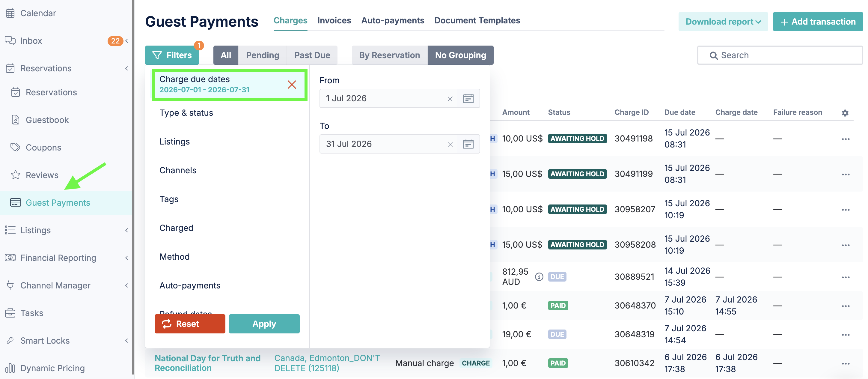Click the Charge ID column header
The image size is (868, 379).
[x=631, y=112]
